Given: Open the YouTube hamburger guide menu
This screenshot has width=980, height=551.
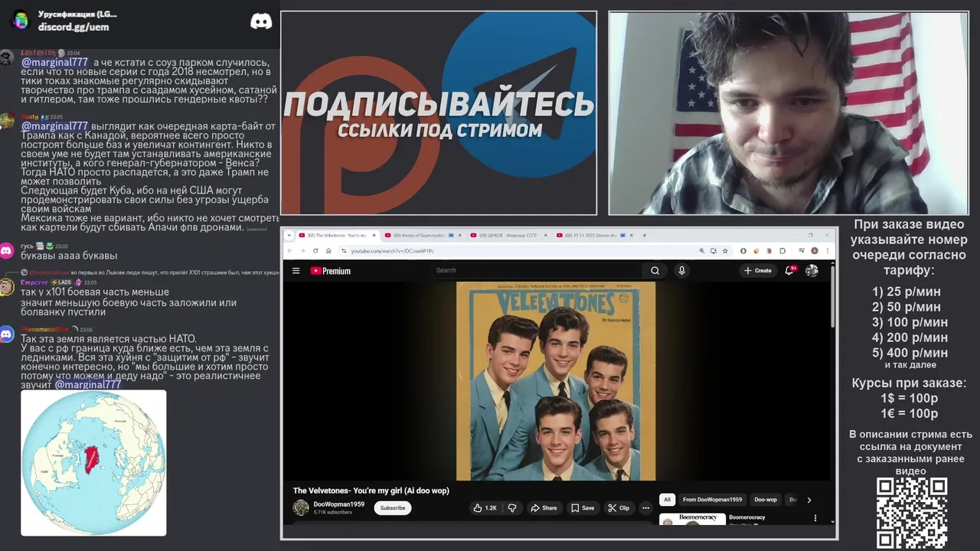Looking at the screenshot, I should pos(296,270).
